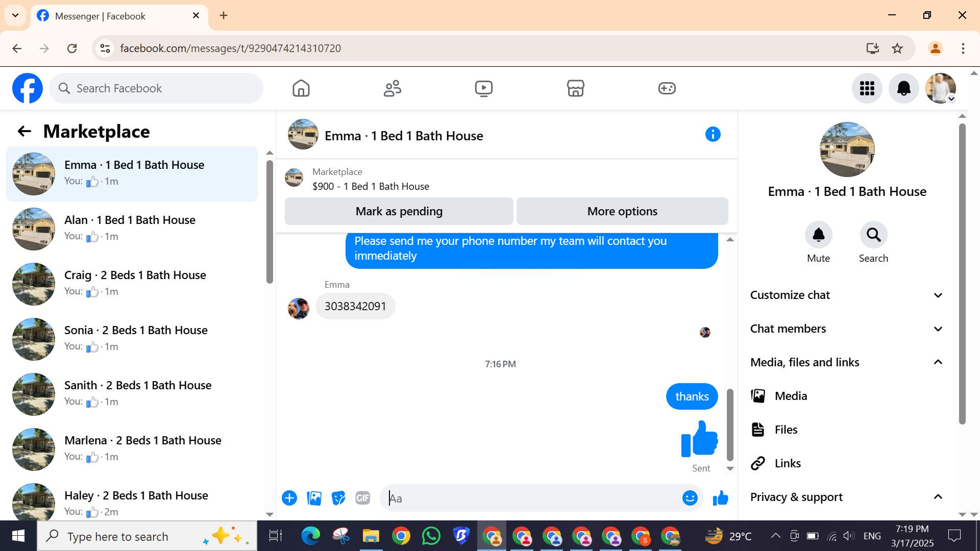Viewport: 980px width, 551px height.
Task: Open WhatsApp from the taskbar
Action: 431,536
